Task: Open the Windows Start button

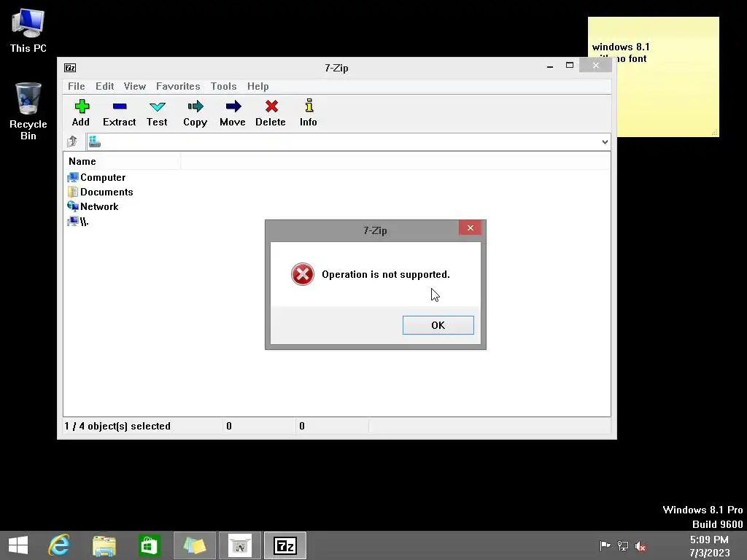Action: pyautogui.click(x=18, y=545)
